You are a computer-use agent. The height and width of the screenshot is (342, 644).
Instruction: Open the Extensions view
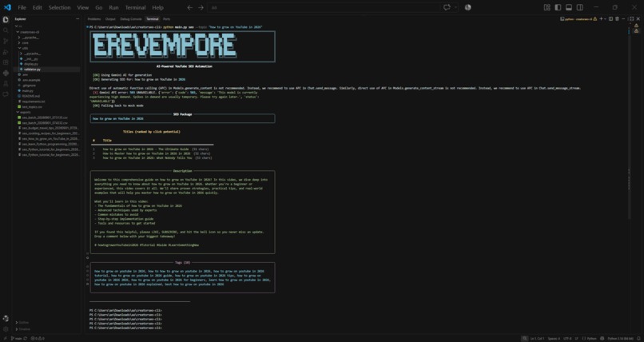(6, 62)
